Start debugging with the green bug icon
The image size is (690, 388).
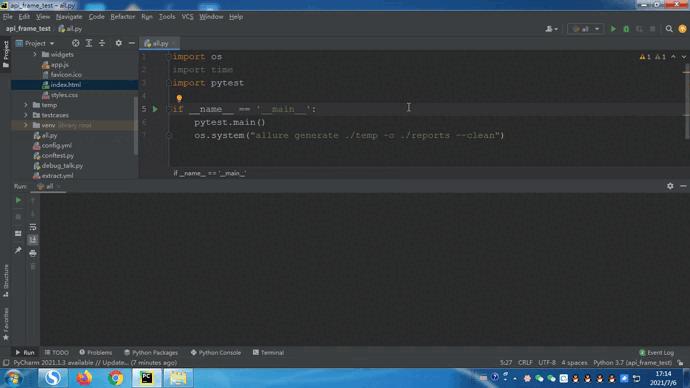(x=626, y=29)
